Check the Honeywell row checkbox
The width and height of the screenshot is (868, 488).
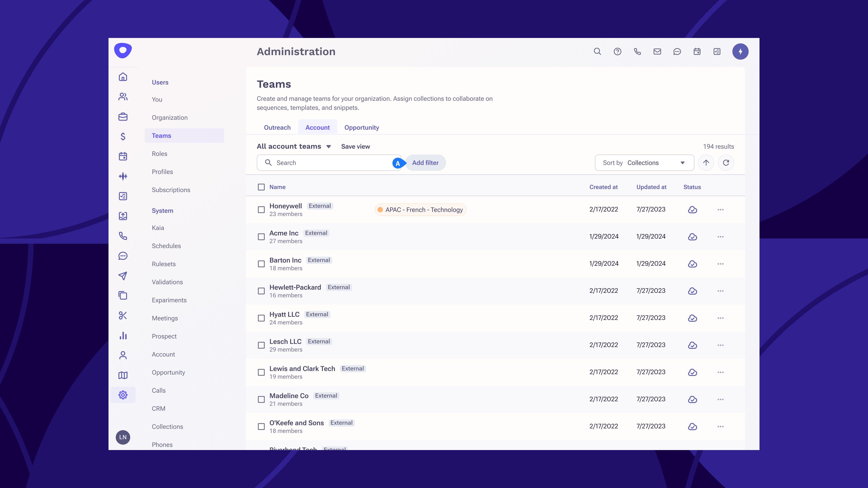(261, 209)
